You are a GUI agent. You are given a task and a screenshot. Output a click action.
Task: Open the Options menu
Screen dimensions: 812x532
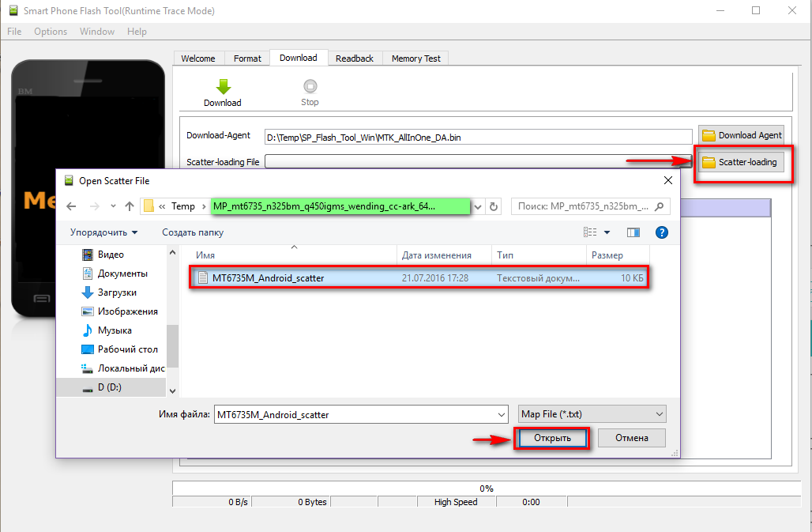51,32
